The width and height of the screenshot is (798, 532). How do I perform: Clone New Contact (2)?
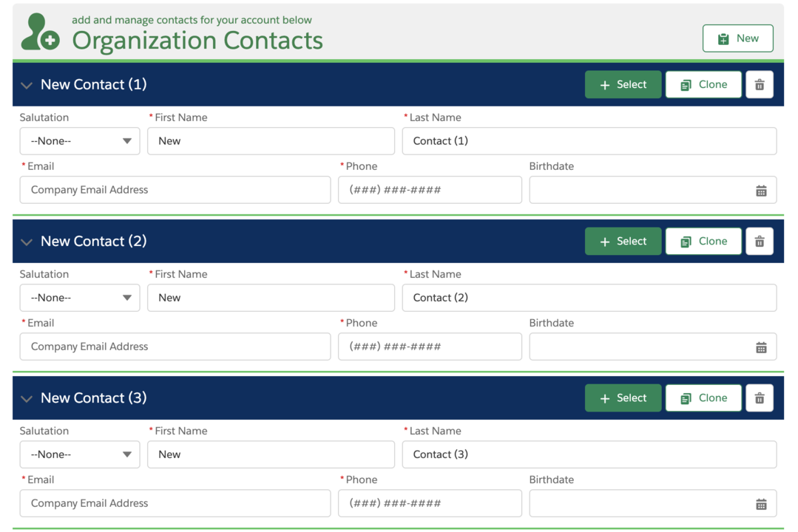click(703, 241)
